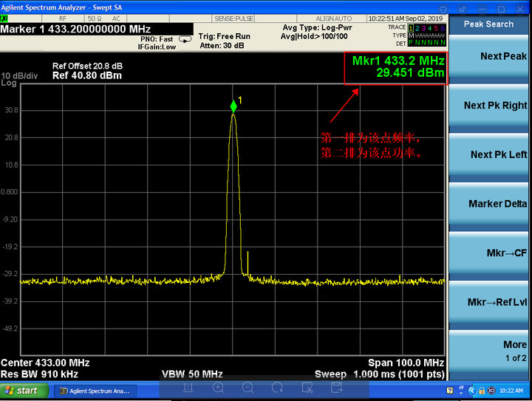Select trace number 1 in TRACE row
The height and width of the screenshot is (401, 532).
point(411,27)
